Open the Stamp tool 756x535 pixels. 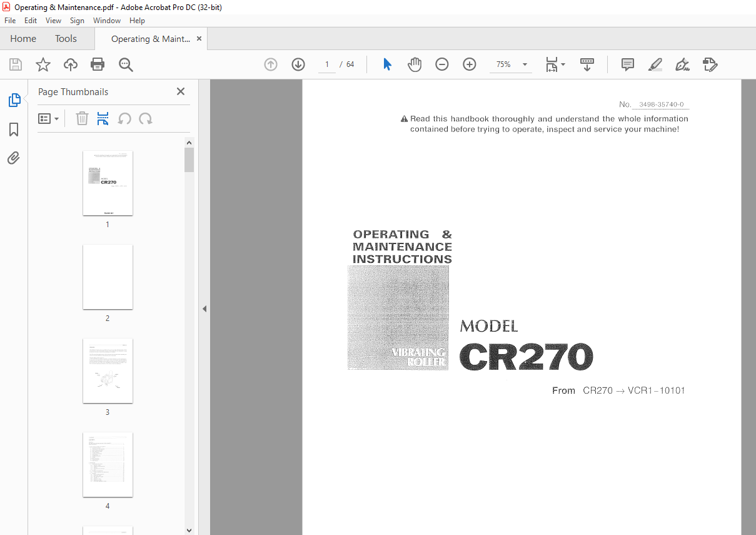(x=710, y=64)
